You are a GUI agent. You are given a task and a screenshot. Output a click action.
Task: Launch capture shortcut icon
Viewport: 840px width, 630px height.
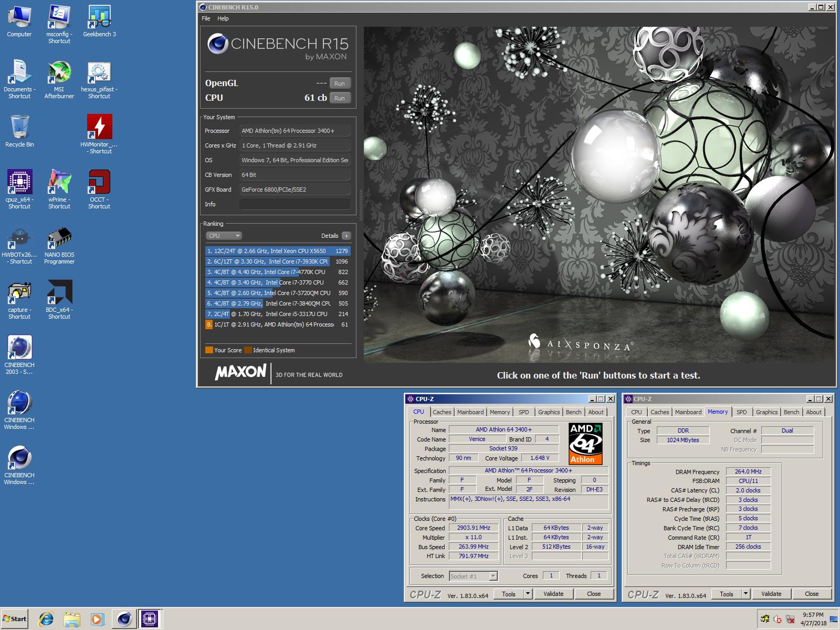pos(19,300)
